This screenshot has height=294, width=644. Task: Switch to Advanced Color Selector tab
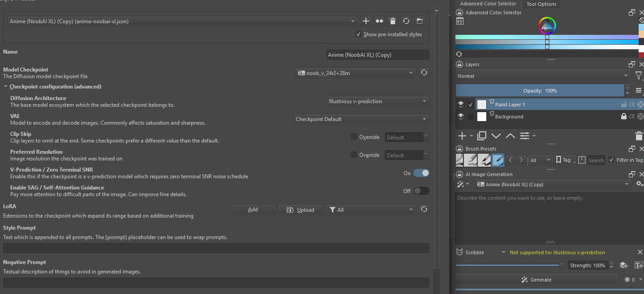pyautogui.click(x=488, y=4)
